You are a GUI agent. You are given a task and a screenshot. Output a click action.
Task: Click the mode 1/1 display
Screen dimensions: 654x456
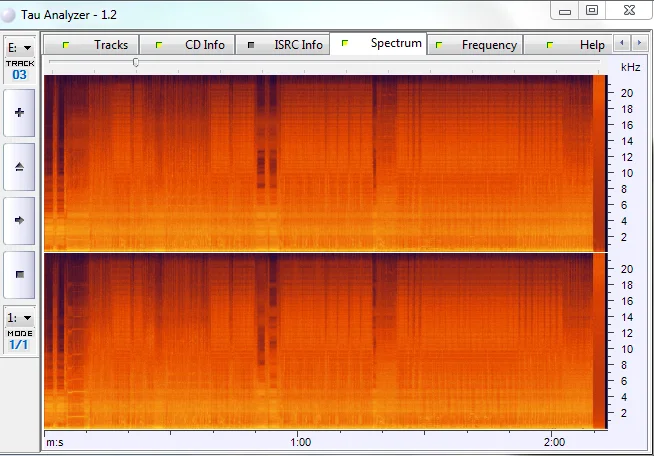pyautogui.click(x=19, y=345)
